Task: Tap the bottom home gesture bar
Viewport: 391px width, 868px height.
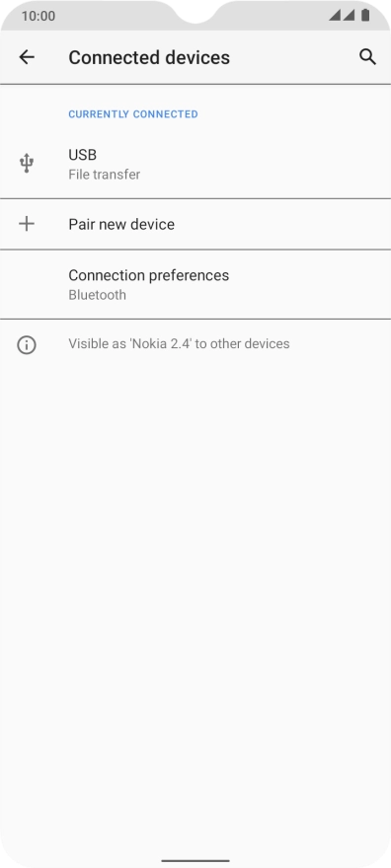Action: click(x=195, y=861)
